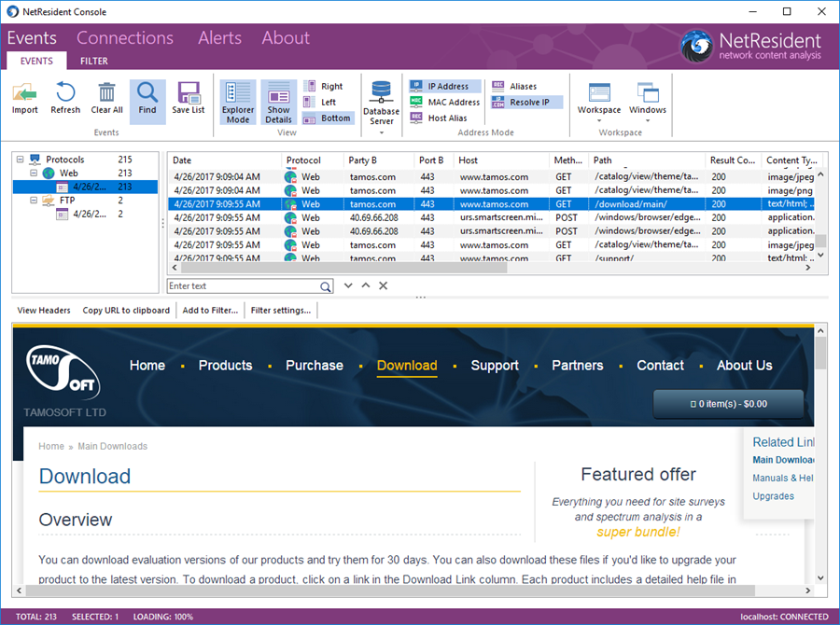Image resolution: width=840 pixels, height=625 pixels.
Task: Sort events by Date column header
Action: click(x=224, y=160)
